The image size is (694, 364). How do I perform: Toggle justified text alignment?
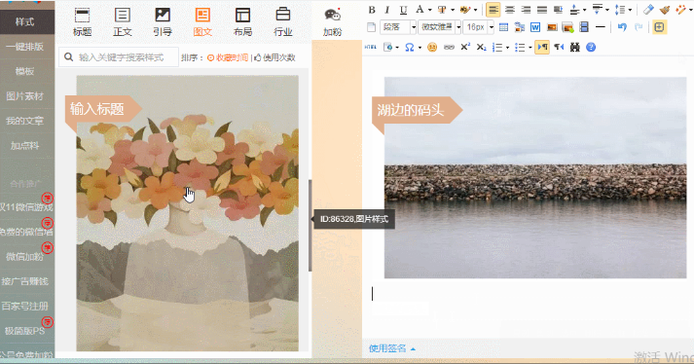point(542,9)
